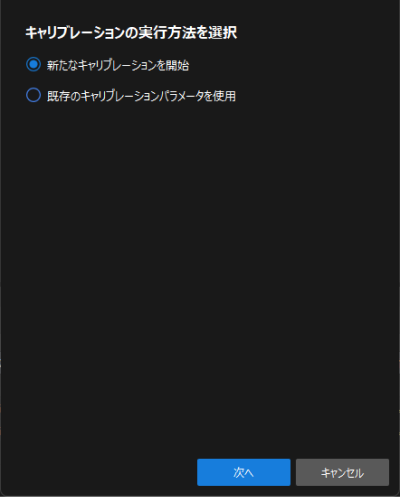
Task: Choose to start a new calibration
Action: pyautogui.click(x=33, y=64)
